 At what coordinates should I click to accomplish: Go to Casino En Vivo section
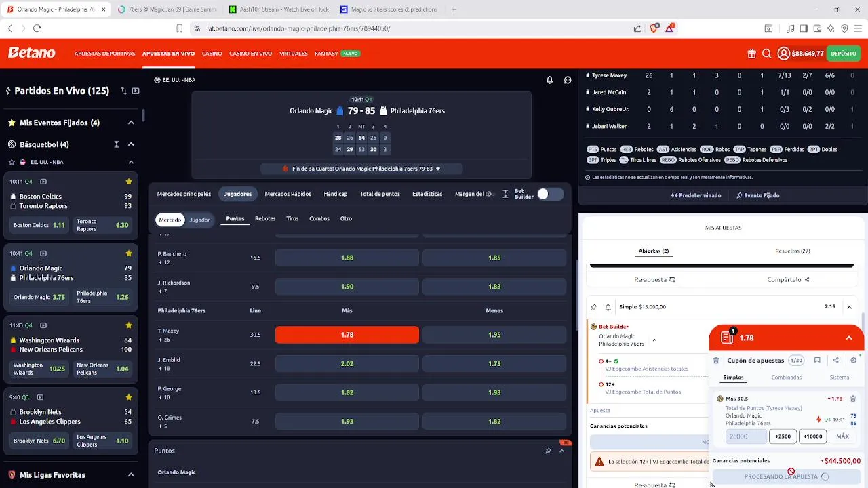(250, 54)
